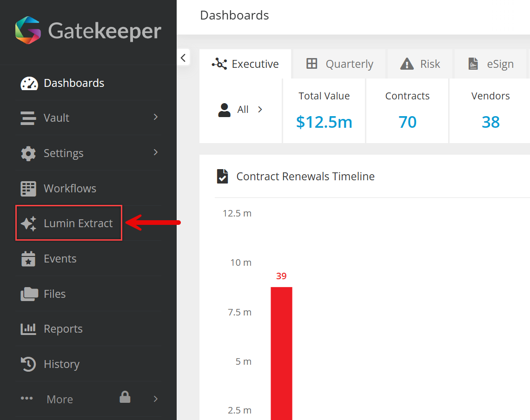Switch to the Quarterly dashboard tab
Image resolution: width=530 pixels, height=420 pixels.
point(340,64)
